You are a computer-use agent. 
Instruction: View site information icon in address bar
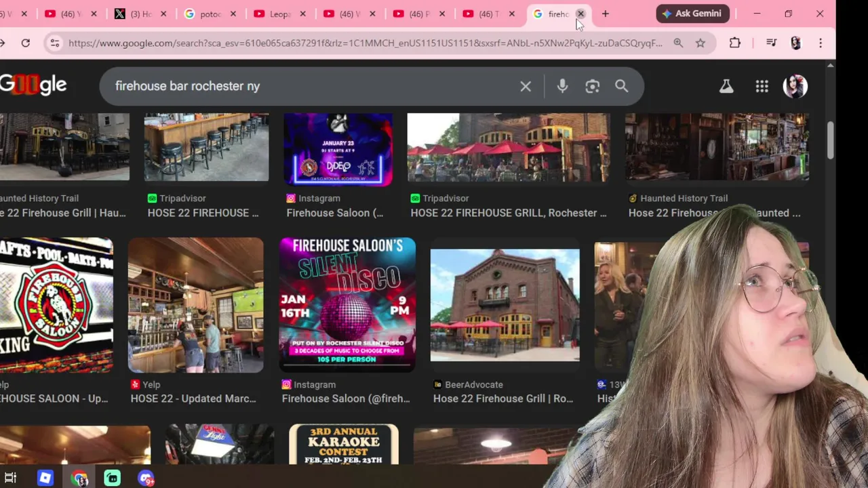(54, 43)
